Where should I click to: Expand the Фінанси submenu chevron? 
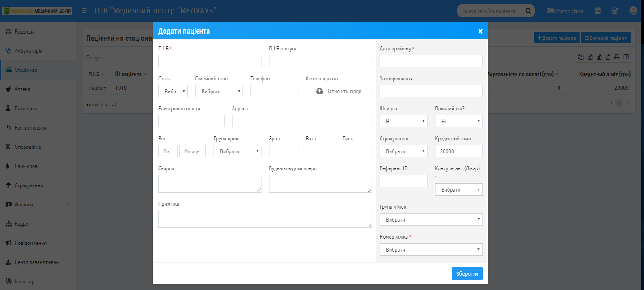click(x=68, y=205)
